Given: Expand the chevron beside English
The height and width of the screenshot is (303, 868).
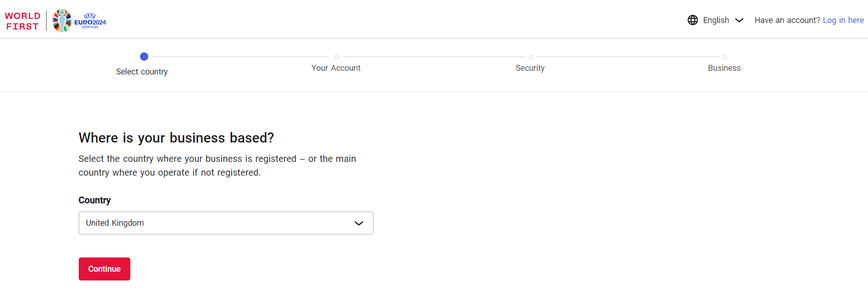Looking at the screenshot, I should pos(740,20).
